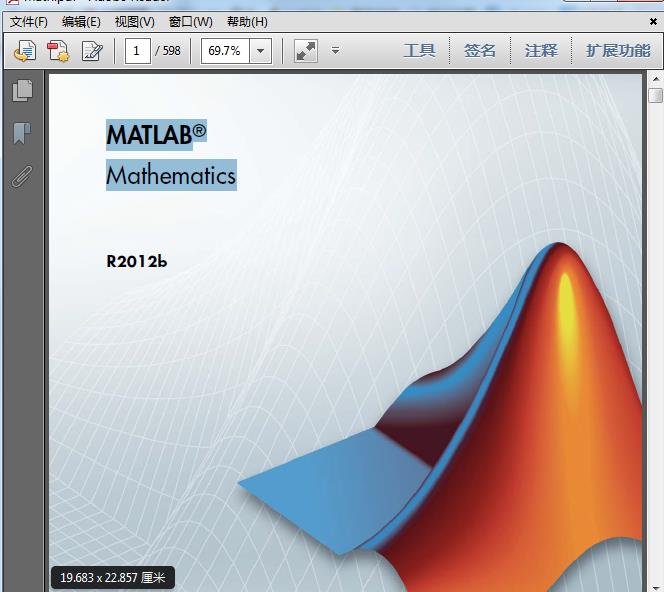The width and height of the screenshot is (664, 592).
Task: Open the bookmarks panel
Action: [x=22, y=133]
